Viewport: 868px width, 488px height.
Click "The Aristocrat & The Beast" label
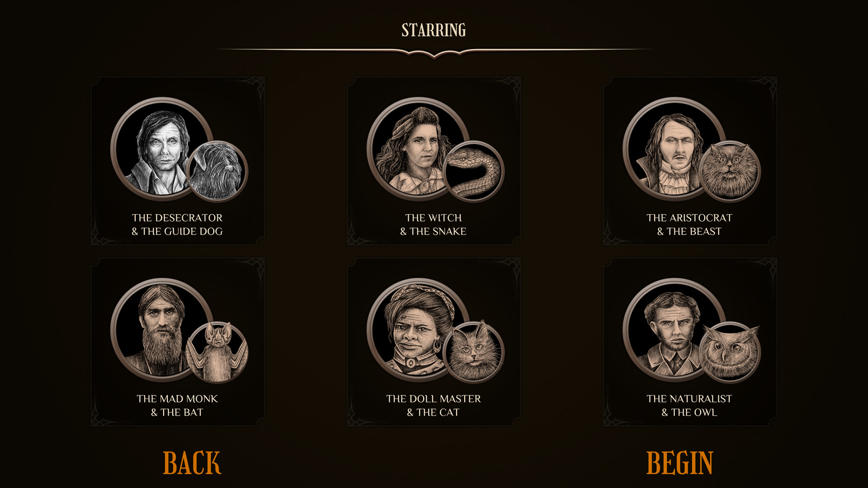689,225
